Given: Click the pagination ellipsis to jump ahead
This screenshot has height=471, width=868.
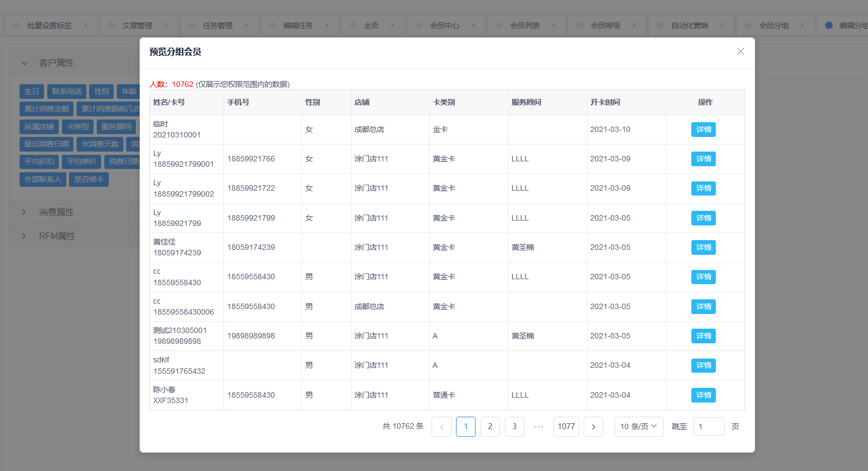Looking at the screenshot, I should 539,427.
